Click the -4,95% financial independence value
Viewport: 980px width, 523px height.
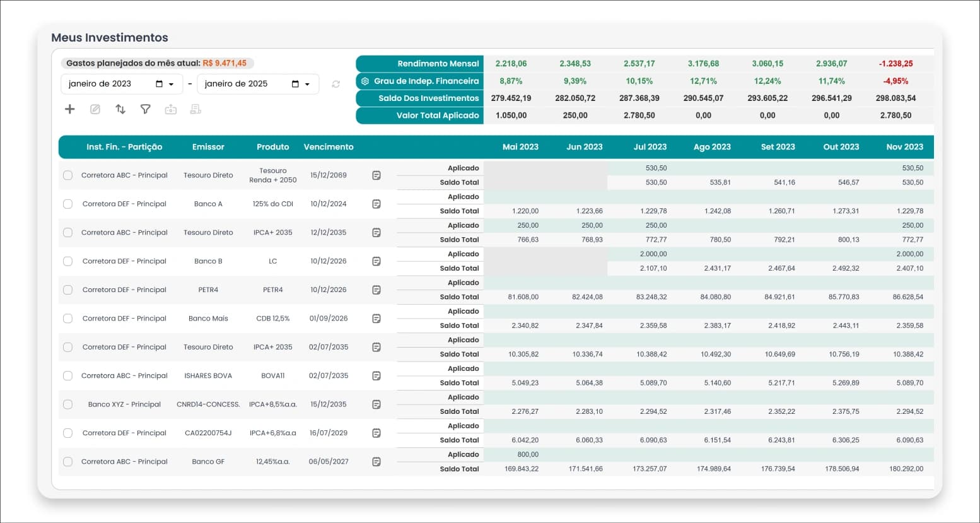tap(895, 81)
